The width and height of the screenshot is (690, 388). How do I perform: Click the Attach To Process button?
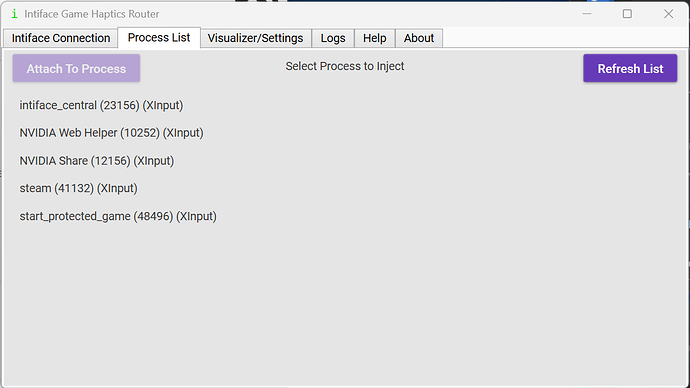[x=76, y=68]
